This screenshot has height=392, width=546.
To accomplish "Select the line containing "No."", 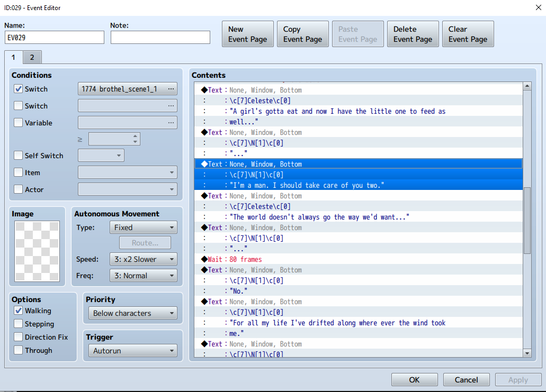I will 359,291.
